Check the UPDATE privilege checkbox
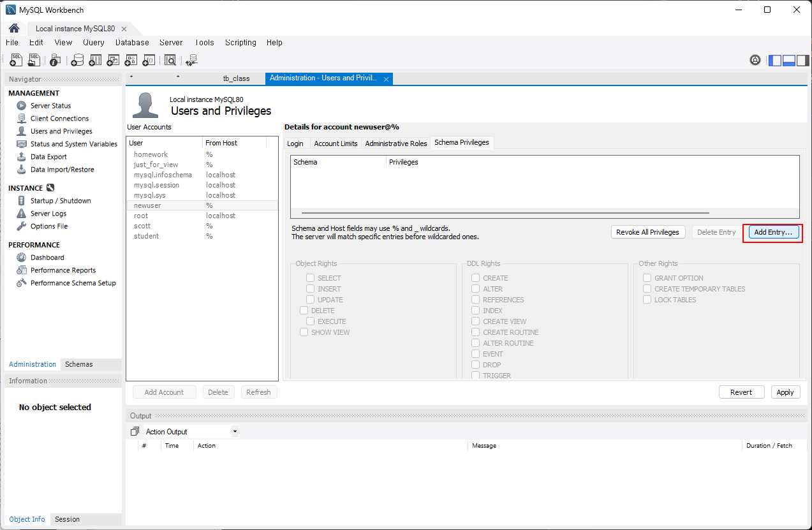 point(311,300)
